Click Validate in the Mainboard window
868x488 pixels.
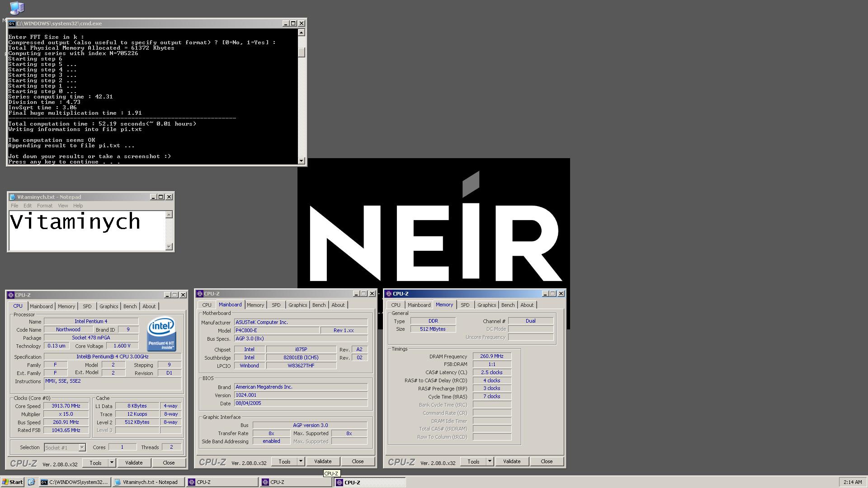(x=323, y=461)
